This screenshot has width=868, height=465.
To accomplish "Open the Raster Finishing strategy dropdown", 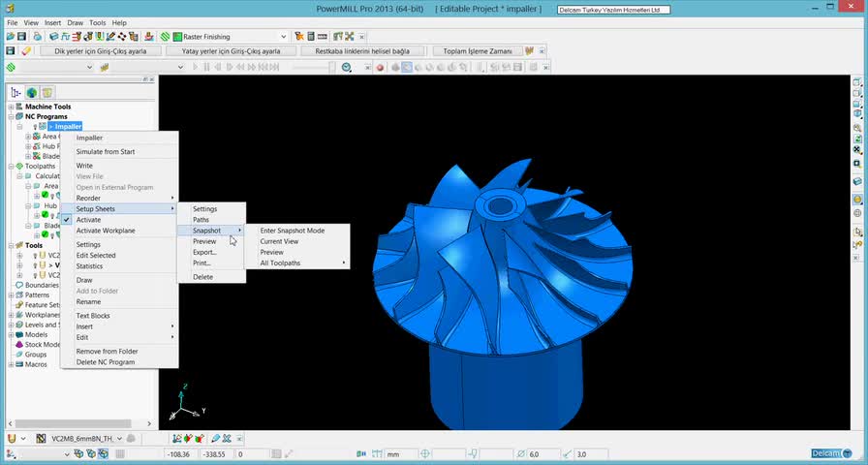I will click(x=284, y=37).
